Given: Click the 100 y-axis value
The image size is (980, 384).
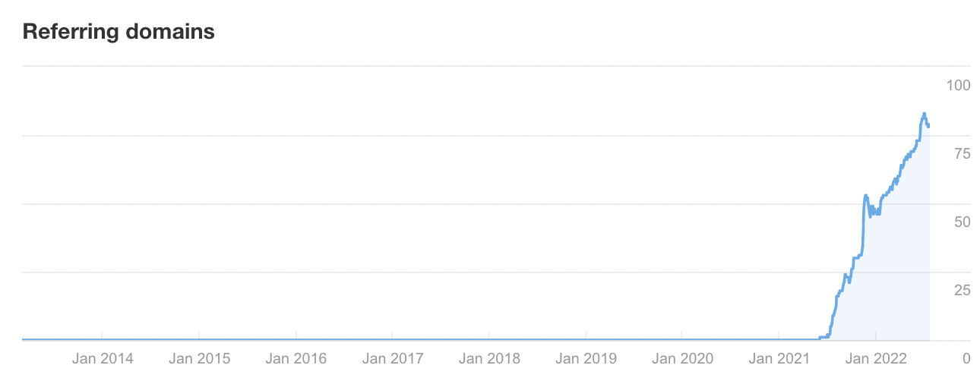Looking at the screenshot, I should click(x=958, y=85).
